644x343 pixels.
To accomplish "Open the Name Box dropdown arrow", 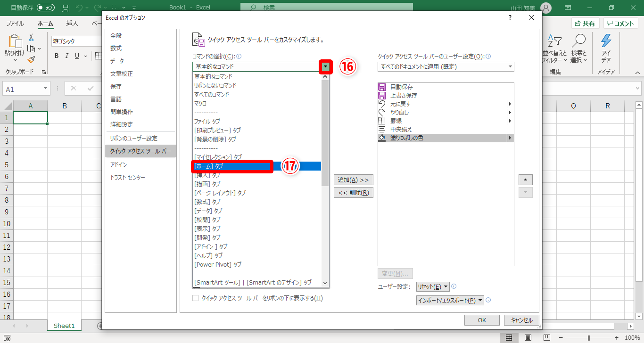I will [46, 89].
